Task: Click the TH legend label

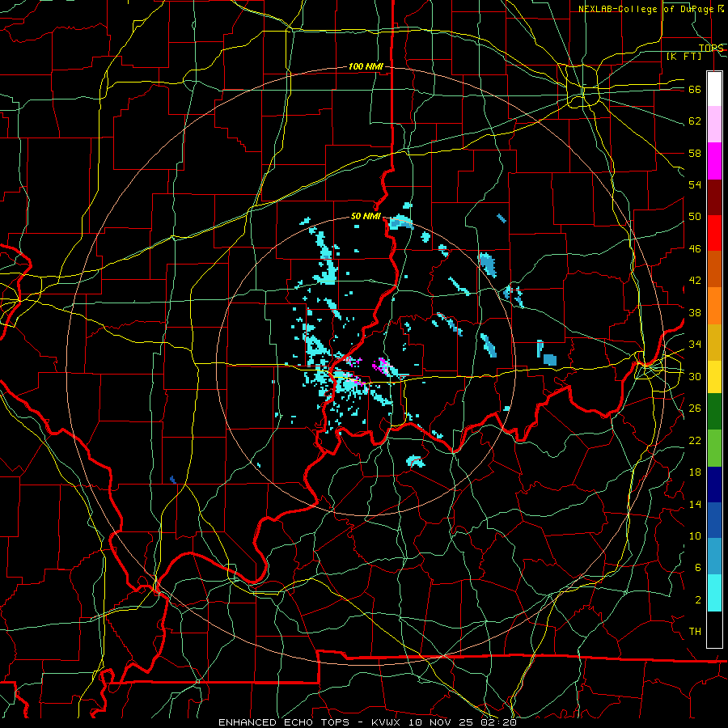Action: click(695, 632)
